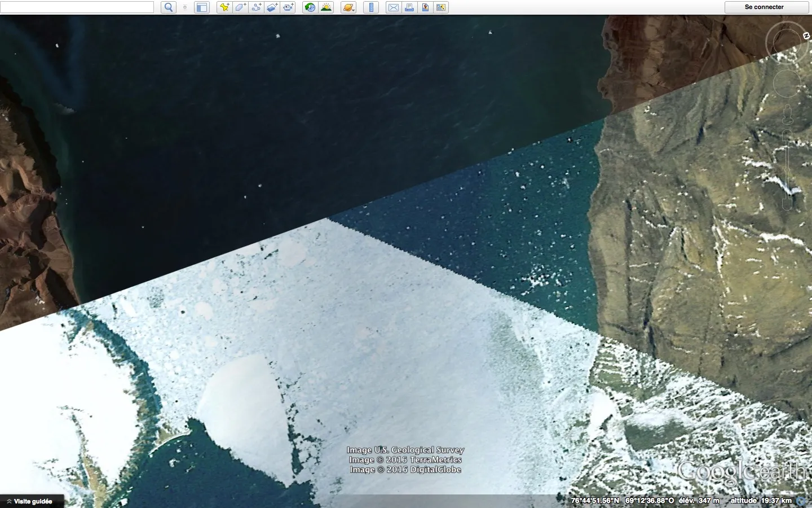Screen dimensions: 812x508
Task: Add an image overlay
Action: coord(272,7)
